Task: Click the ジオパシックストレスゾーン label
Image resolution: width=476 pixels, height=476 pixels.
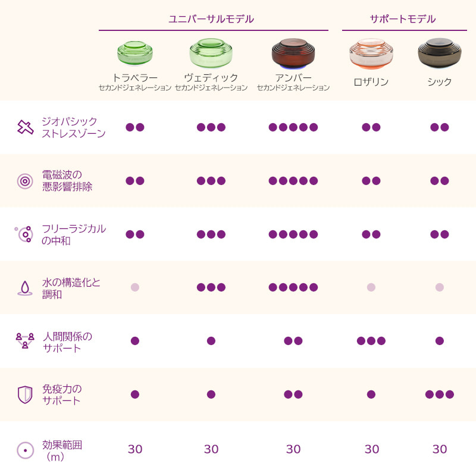Action: click(x=73, y=127)
